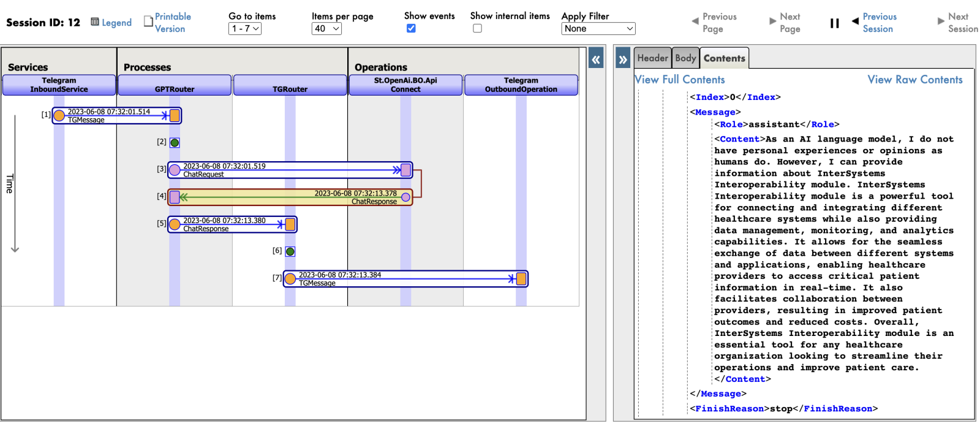Expand details pane with right double-chevron
This screenshot has height=423, width=980.
coord(623,59)
